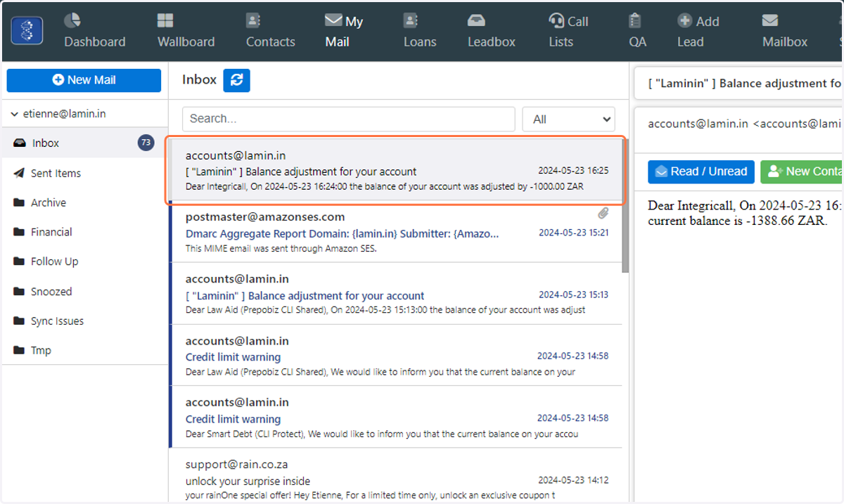Click the app logo icon
Viewport: 844px width, 504px height.
[27, 31]
